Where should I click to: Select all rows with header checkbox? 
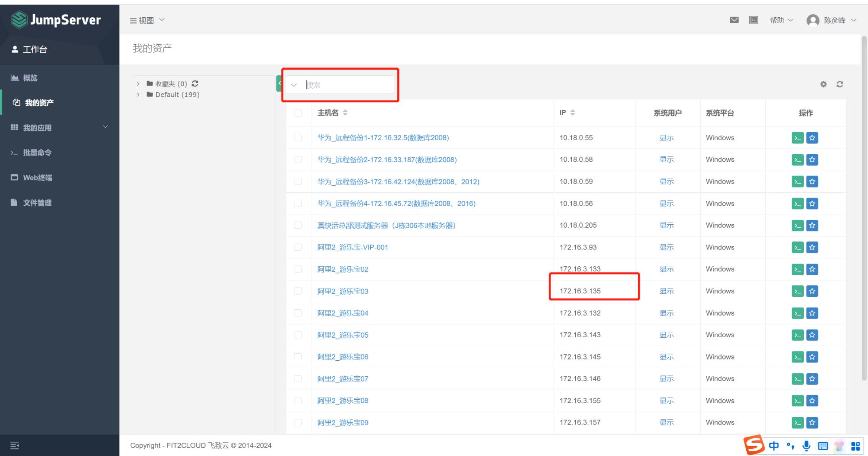coord(298,113)
